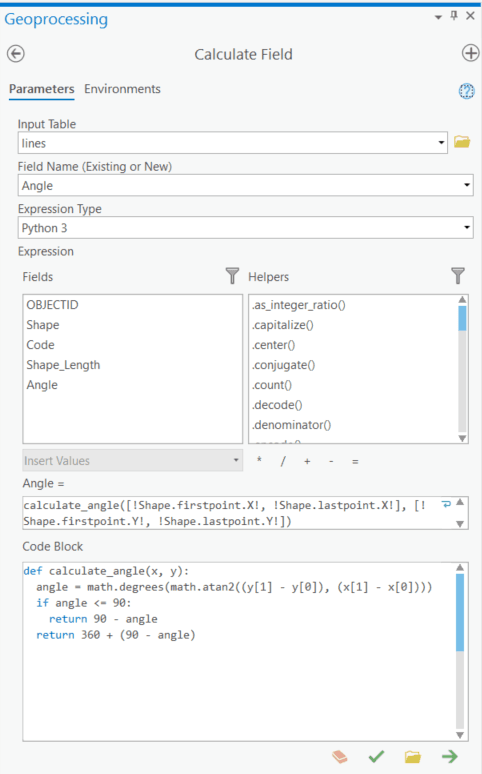Insert the minus operator
This screenshot has height=774, width=482.
331,461
